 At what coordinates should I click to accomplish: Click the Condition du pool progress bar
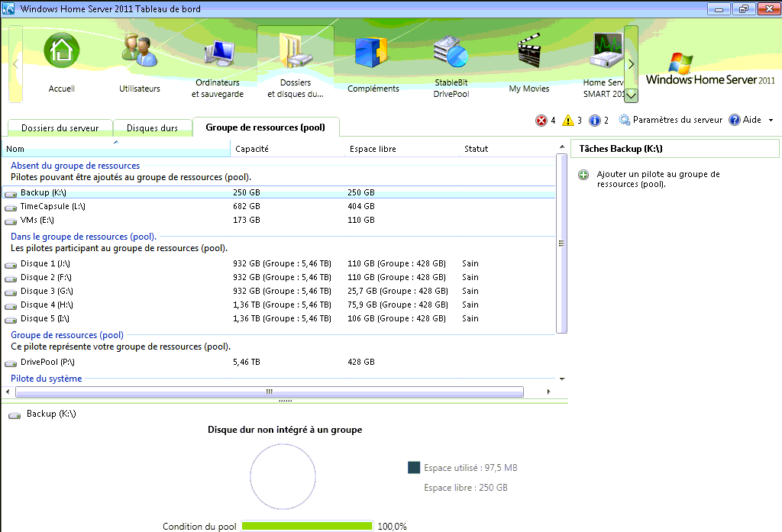pyautogui.click(x=307, y=526)
